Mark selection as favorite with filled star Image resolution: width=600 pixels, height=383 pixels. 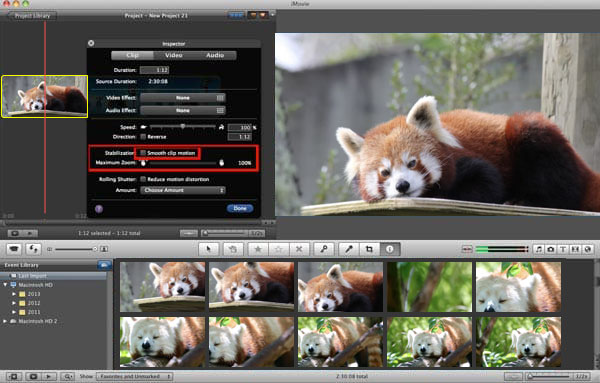[x=258, y=249]
